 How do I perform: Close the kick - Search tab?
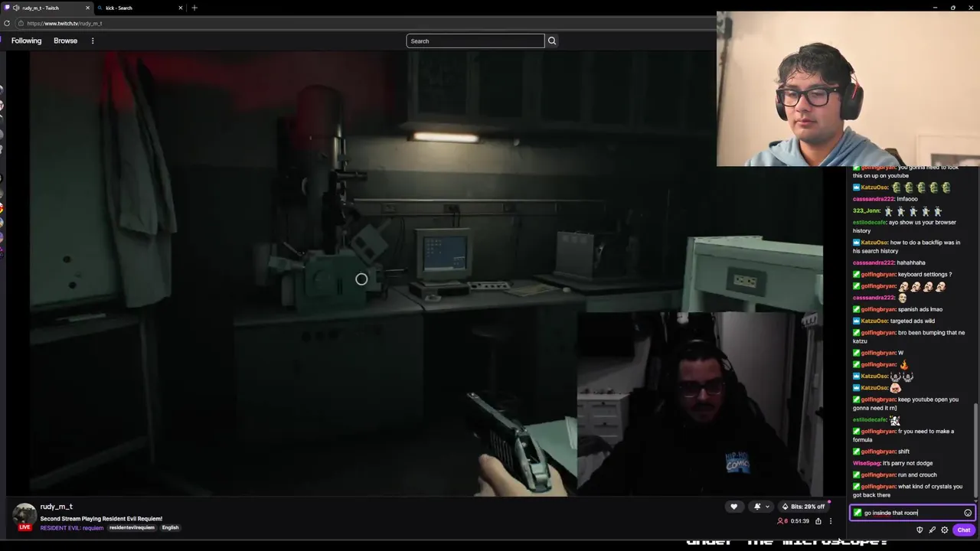coord(181,8)
